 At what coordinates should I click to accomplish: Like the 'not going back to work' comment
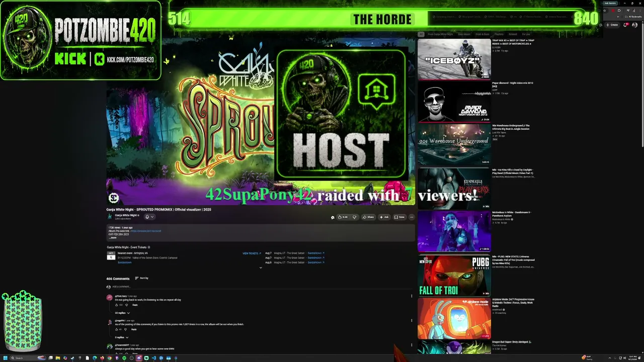click(x=117, y=305)
